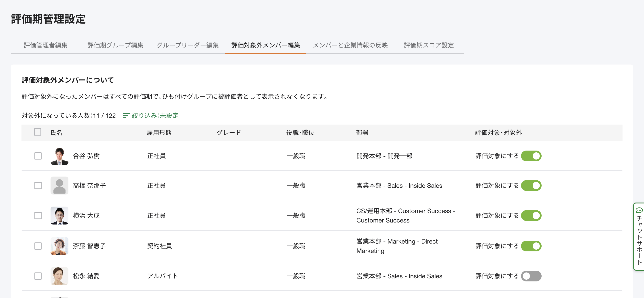The image size is (644, 298).
Task: Click the name 松永 結愛
Action: (x=86, y=276)
